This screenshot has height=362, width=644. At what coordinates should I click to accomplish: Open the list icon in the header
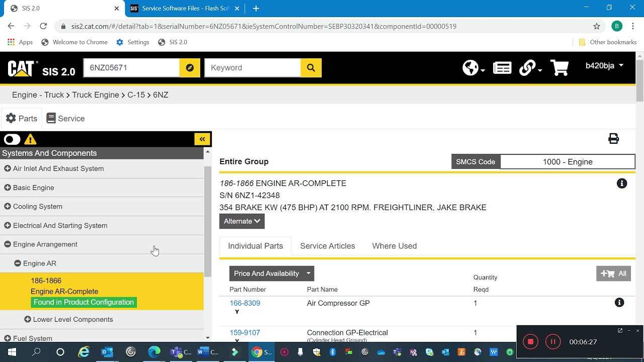(x=502, y=68)
